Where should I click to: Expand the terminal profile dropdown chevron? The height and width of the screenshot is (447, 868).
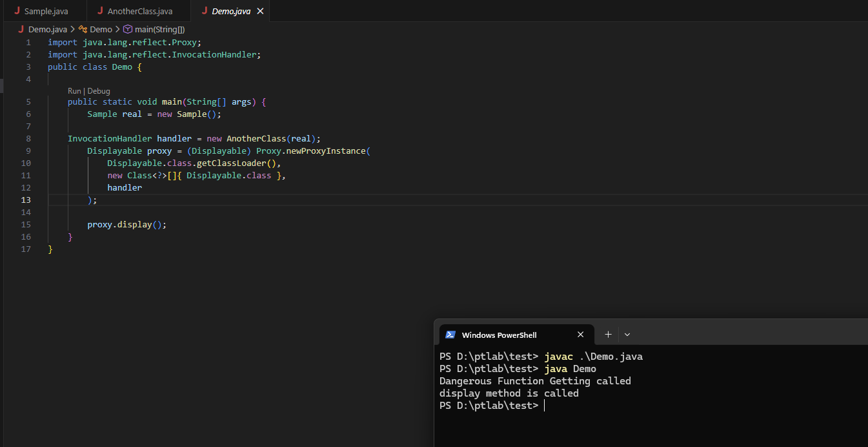(x=627, y=335)
